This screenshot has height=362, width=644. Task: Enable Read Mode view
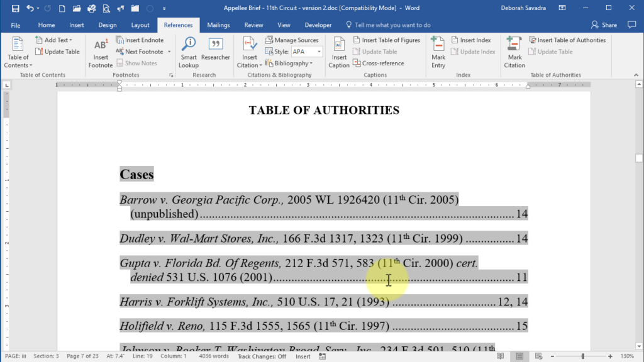(501, 356)
